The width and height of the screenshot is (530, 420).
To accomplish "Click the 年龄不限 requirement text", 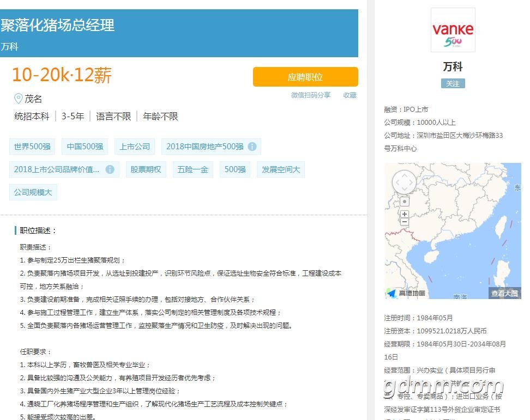I will 160,117.
